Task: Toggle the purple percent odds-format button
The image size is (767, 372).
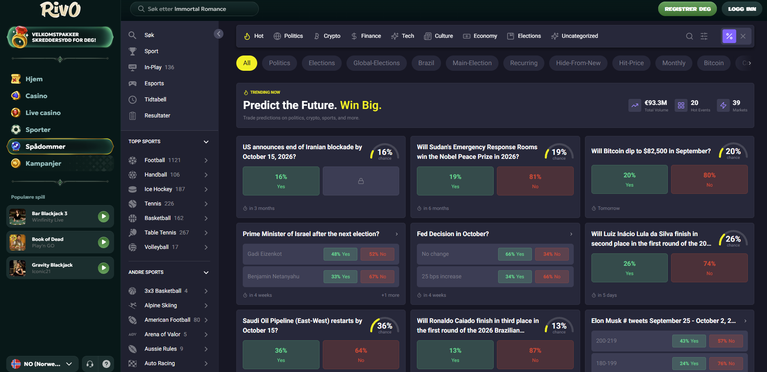Action: pyautogui.click(x=729, y=36)
